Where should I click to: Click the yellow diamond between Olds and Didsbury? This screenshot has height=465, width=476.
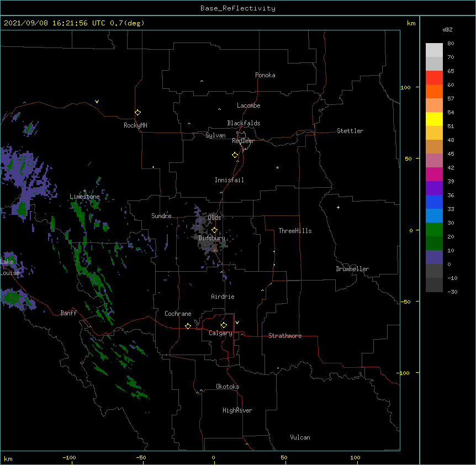coord(214,230)
